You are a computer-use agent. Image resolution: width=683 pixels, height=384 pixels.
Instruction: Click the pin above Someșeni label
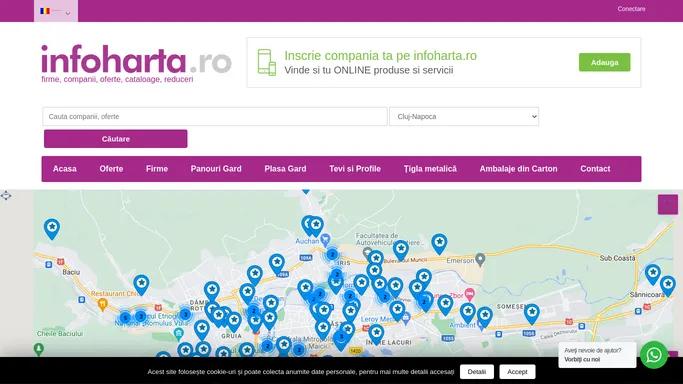(x=532, y=314)
